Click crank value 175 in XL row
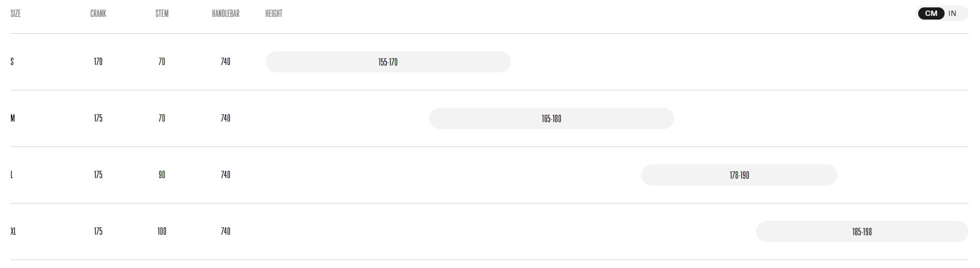 coord(98,232)
